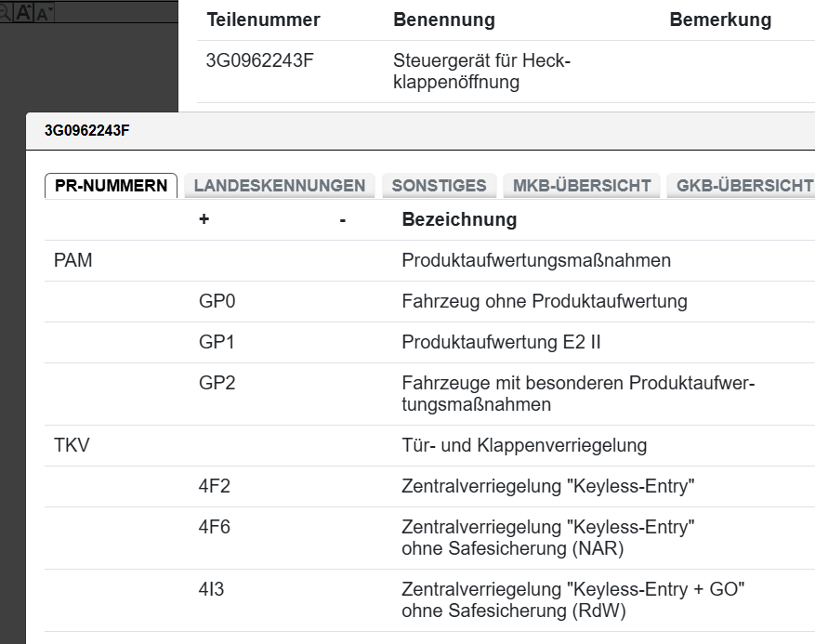Select the GKB-ÜBERSICHT tab
The height and width of the screenshot is (644, 815).
(x=743, y=186)
